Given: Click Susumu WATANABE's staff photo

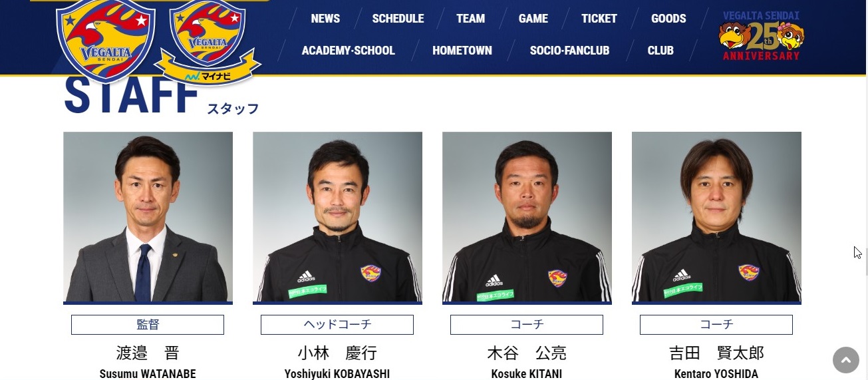Looking at the screenshot, I should point(148,217).
